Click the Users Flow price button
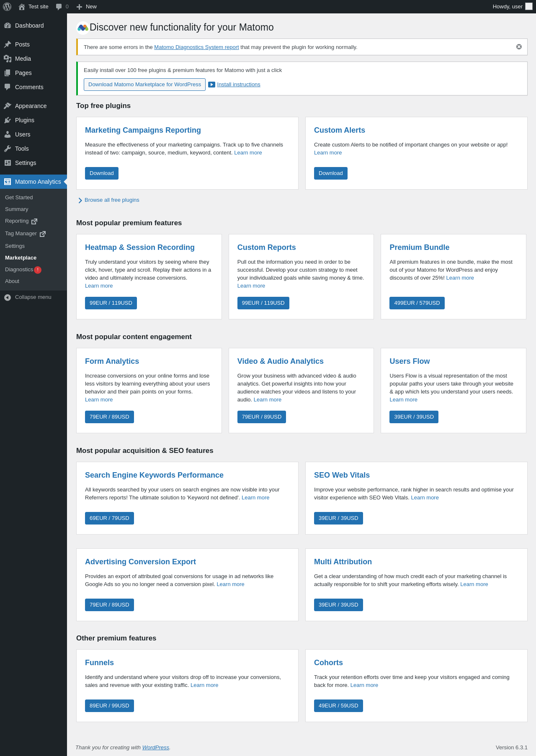536x756 pixels. 414,417
